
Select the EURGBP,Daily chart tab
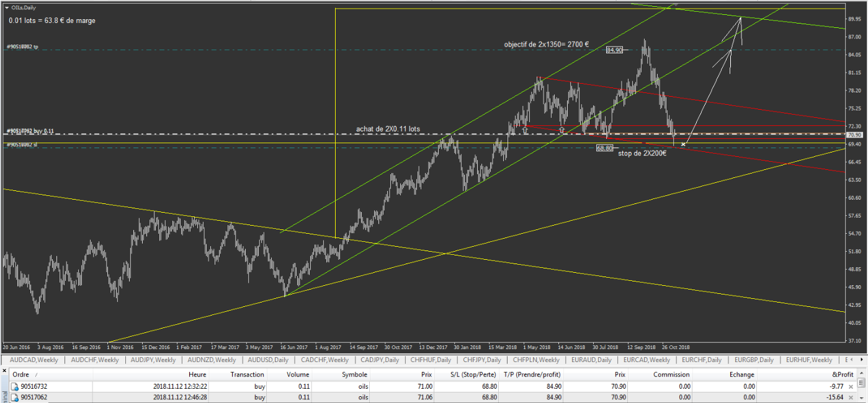[754, 360]
